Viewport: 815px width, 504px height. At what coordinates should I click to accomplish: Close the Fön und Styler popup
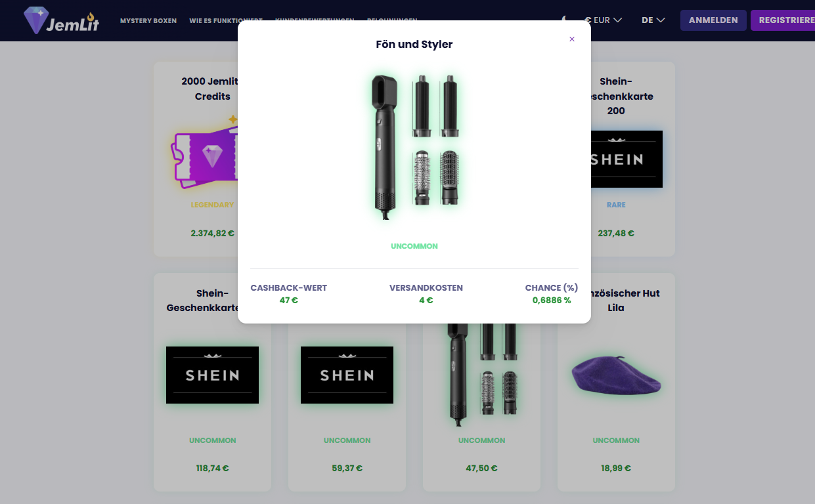(x=572, y=39)
